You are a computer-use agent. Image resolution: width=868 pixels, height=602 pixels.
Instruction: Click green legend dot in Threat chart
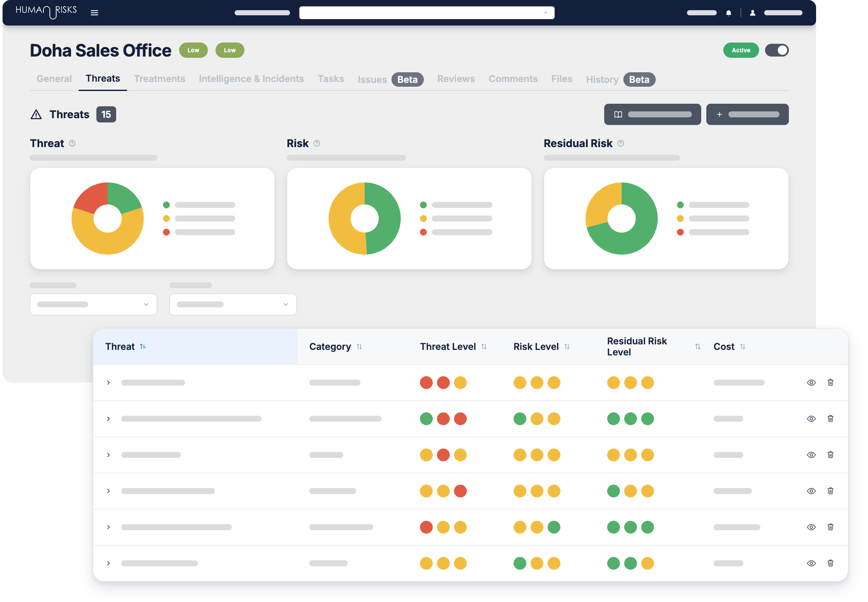pos(166,205)
